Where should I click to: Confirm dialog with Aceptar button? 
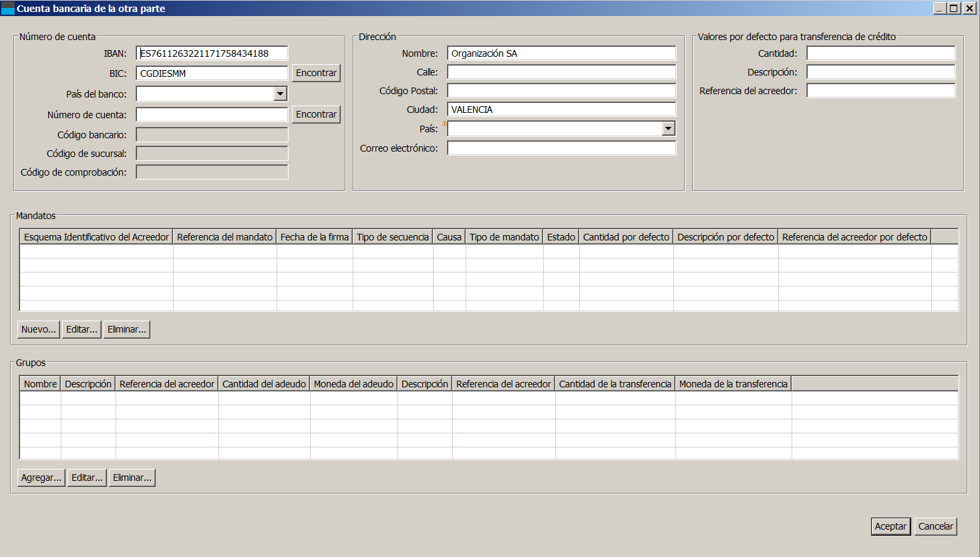(x=890, y=526)
